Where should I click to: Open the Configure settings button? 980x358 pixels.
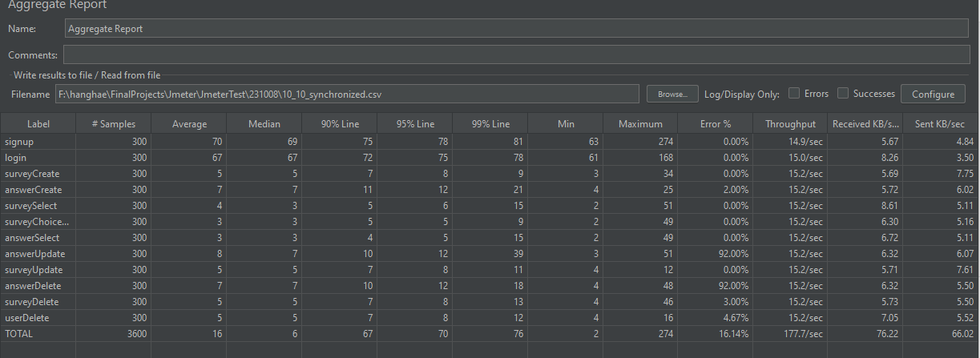click(x=933, y=94)
